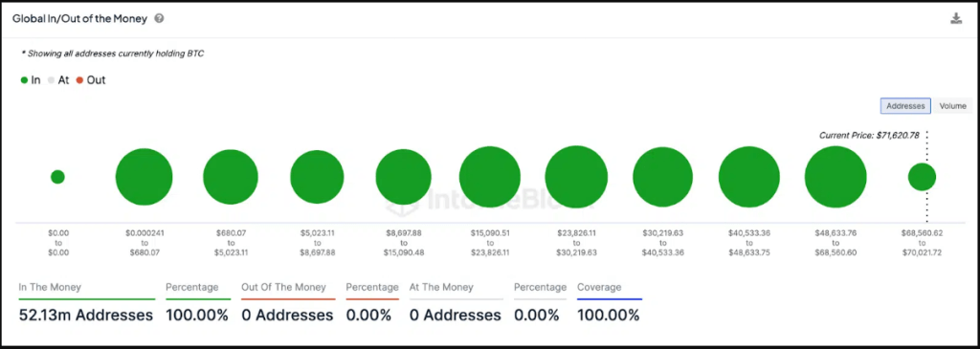
Task: Select the bubble for $680.07 to $5,023.11
Action: (231, 177)
